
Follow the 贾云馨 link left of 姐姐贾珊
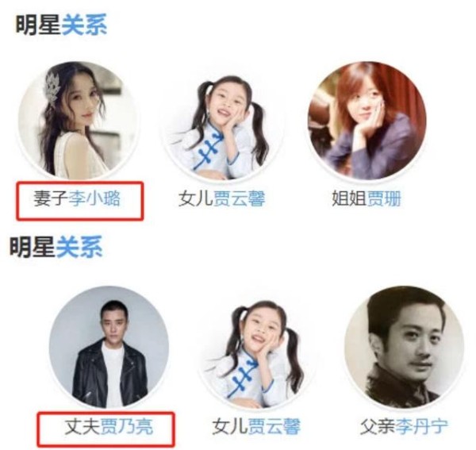click(x=240, y=198)
